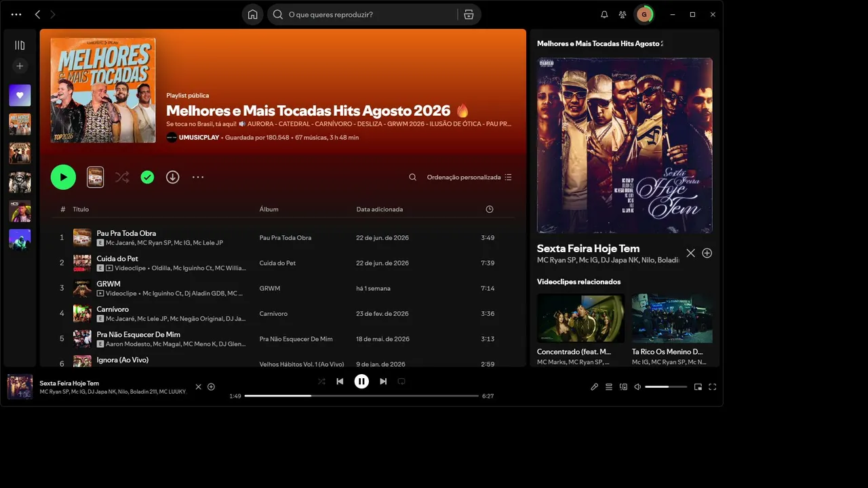868x488 pixels.
Task: Open connect to a device icon
Action: (623, 387)
